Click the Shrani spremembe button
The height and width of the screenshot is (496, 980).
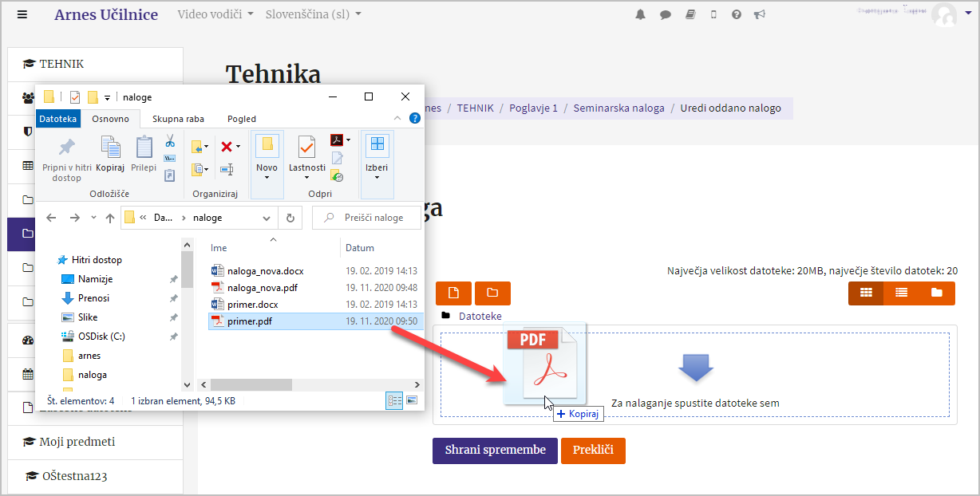[x=495, y=450]
